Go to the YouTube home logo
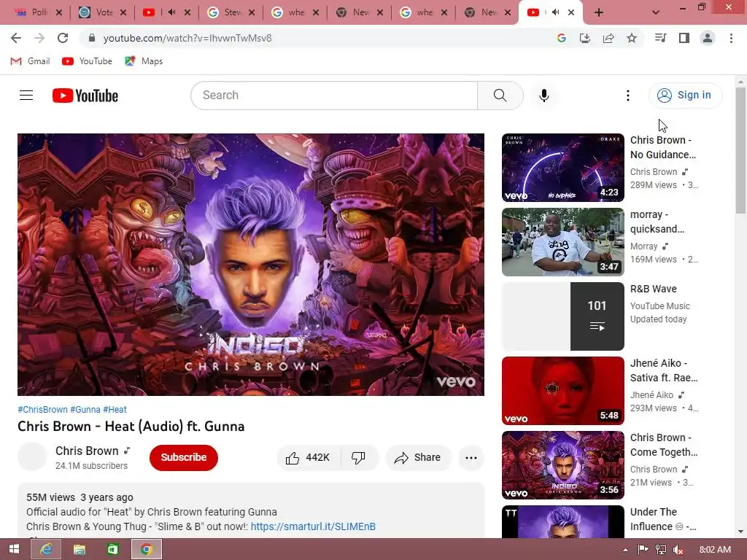747x560 pixels. pyautogui.click(x=85, y=96)
